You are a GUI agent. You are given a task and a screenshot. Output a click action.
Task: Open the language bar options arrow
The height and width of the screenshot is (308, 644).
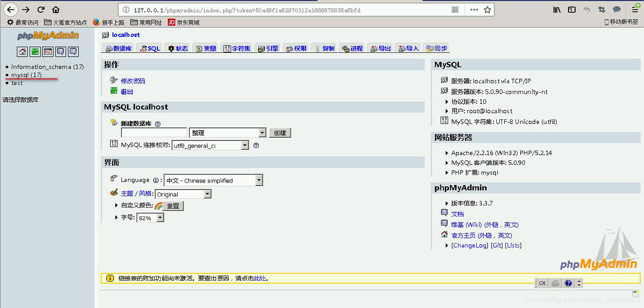(579, 283)
